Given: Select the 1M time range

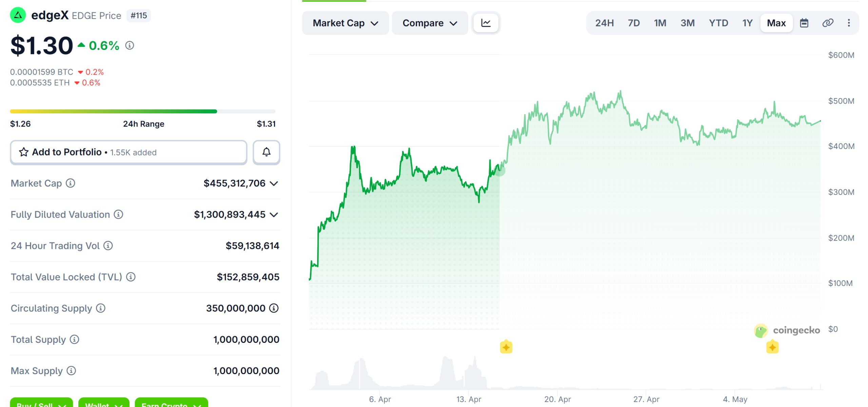Looking at the screenshot, I should tap(660, 23).
